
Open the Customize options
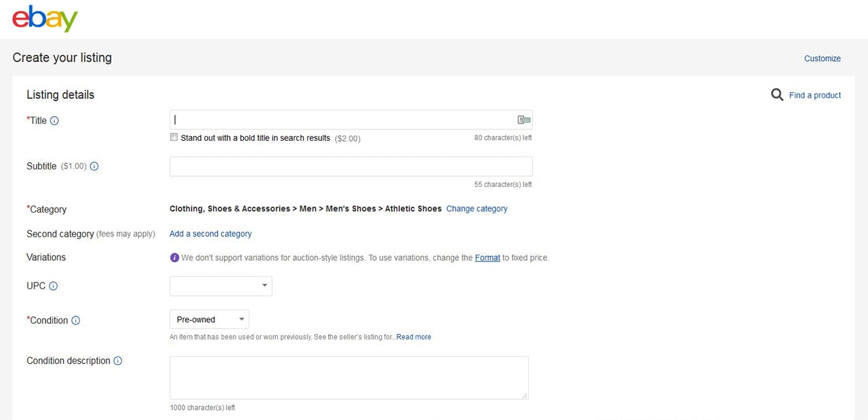click(x=822, y=58)
